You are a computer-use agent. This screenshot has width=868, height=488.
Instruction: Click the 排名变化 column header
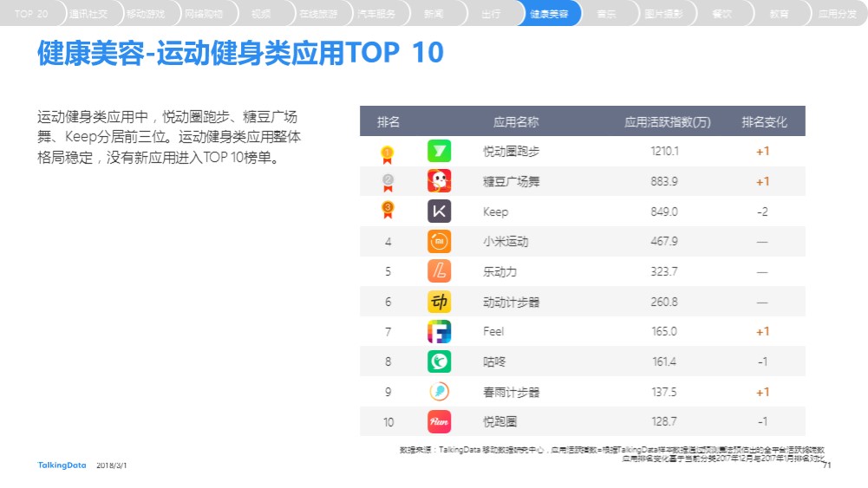(764, 121)
